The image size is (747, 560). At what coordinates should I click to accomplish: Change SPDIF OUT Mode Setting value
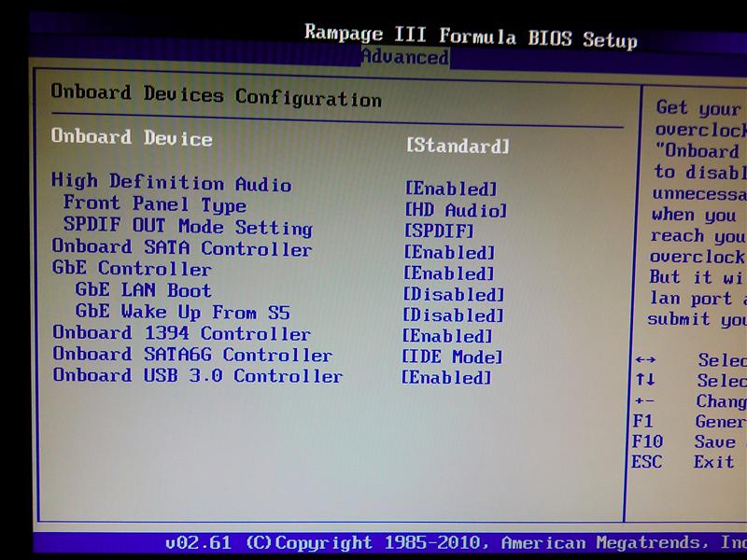439,231
